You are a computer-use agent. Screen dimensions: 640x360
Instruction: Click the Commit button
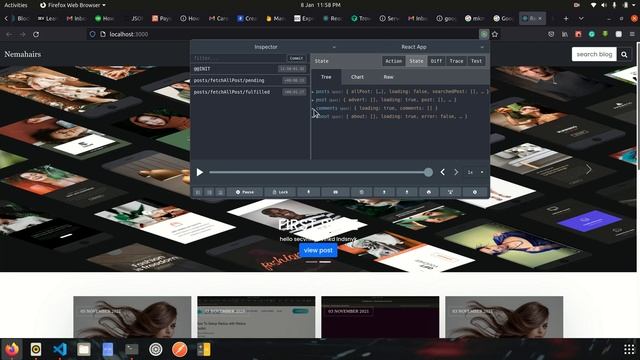click(296, 58)
